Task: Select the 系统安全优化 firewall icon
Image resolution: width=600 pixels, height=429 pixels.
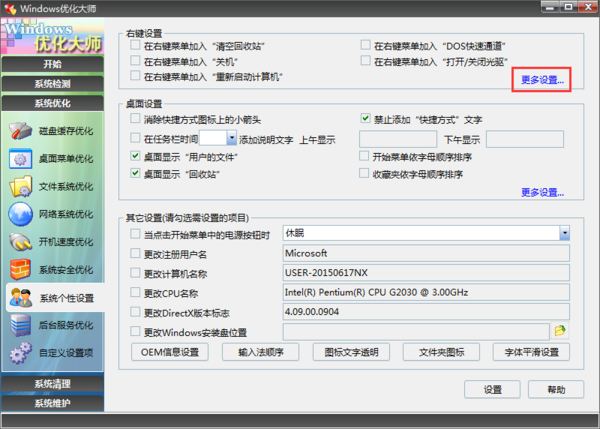Action: tap(20, 269)
